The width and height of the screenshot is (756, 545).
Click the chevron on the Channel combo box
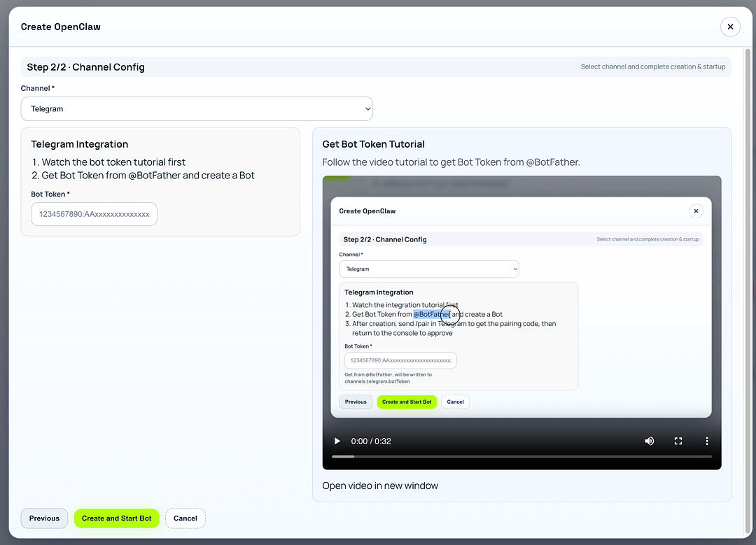click(x=367, y=108)
